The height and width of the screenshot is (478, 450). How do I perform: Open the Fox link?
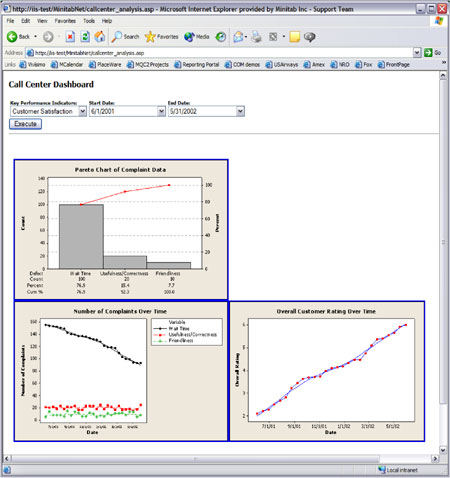pyautogui.click(x=364, y=65)
